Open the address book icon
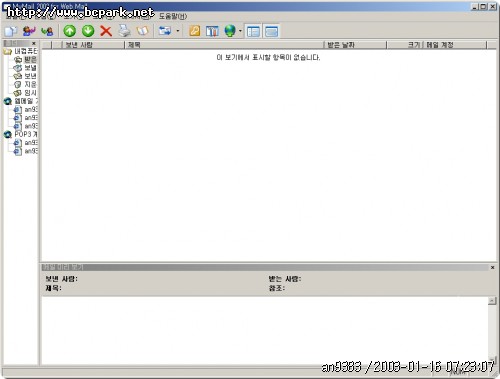The height and width of the screenshot is (379, 500). [142, 31]
